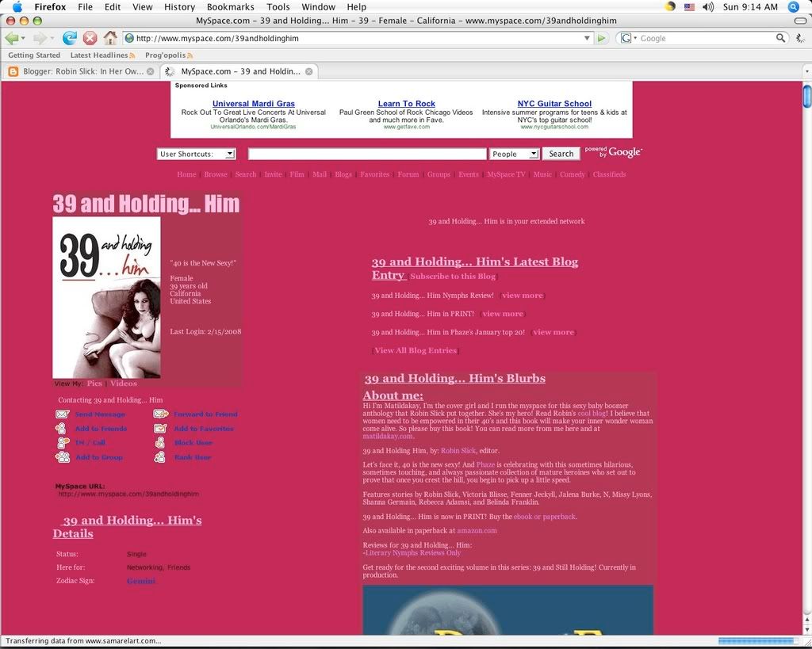Click the Rank User icon
Screen dimensions: 812x649
160,457
